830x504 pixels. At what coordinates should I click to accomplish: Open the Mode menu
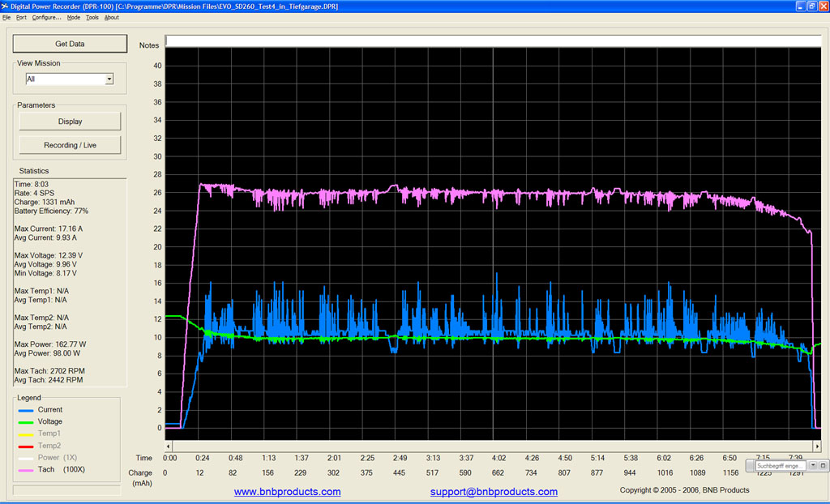(74, 18)
